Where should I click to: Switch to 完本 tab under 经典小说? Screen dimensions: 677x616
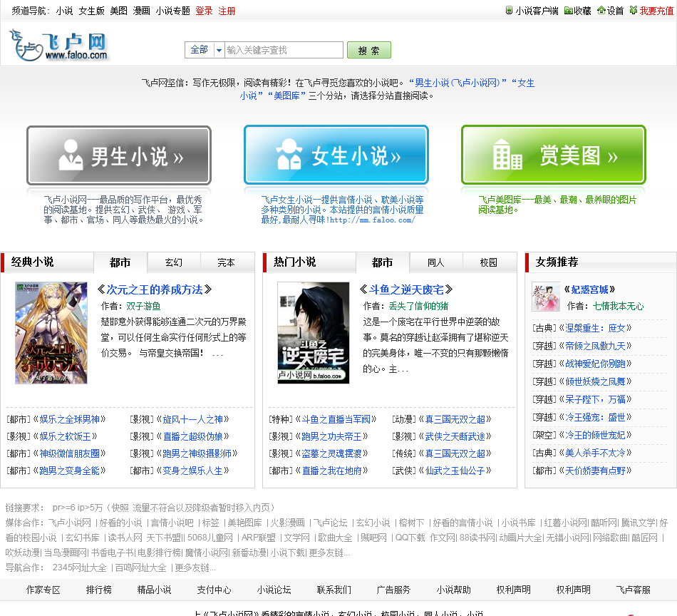pyautogui.click(x=226, y=262)
